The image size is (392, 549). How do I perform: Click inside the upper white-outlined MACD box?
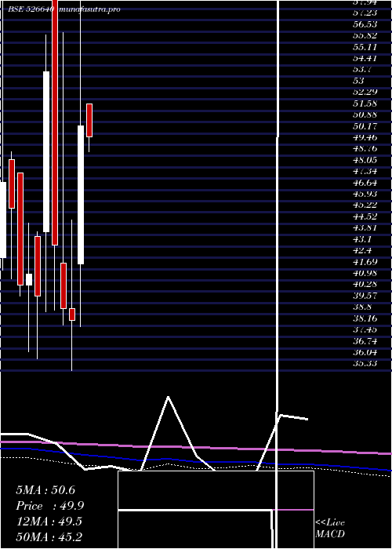click(216, 490)
